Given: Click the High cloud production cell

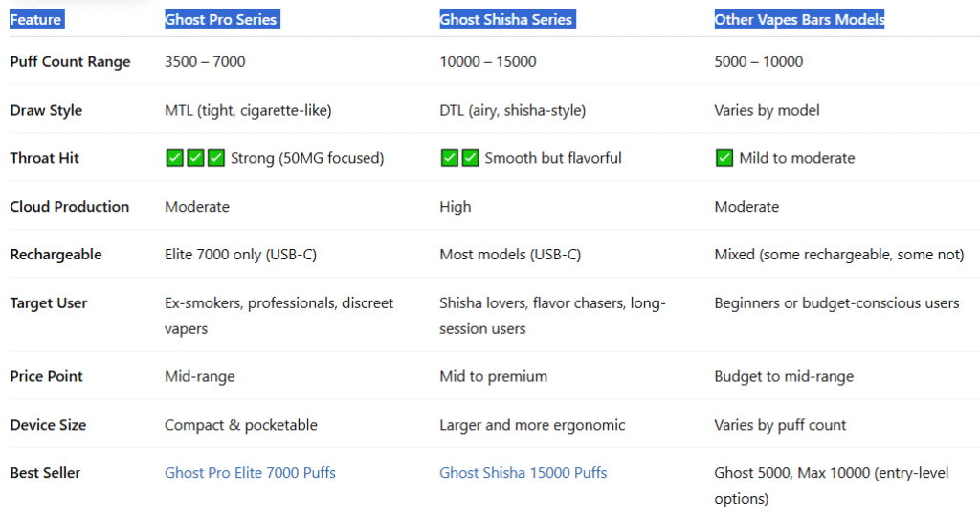Looking at the screenshot, I should 455,207.
